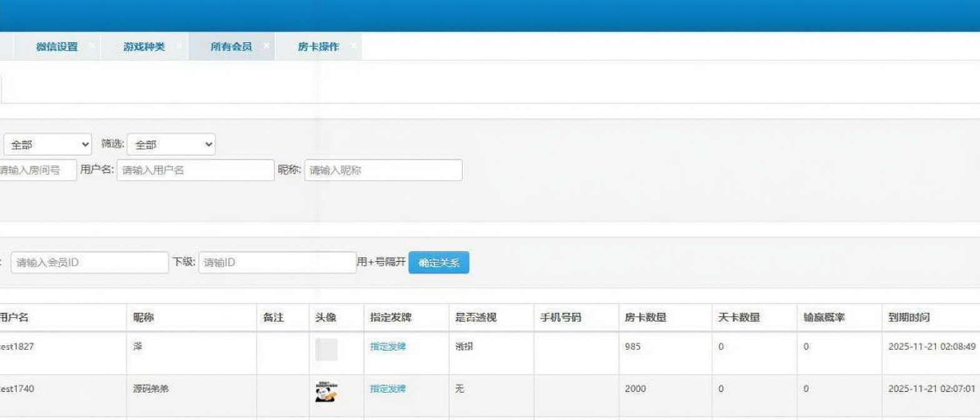
Task: Select the 房卡操作 tab
Action: click(x=318, y=47)
